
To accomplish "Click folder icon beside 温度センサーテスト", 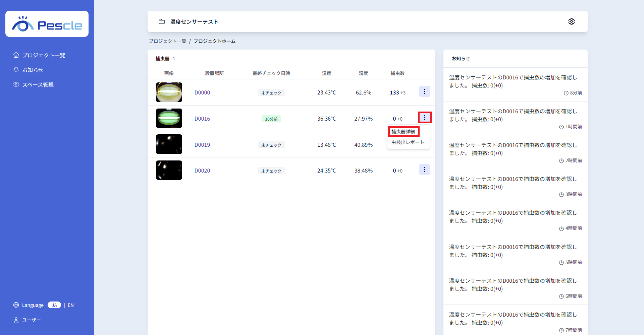I will 162,21.
